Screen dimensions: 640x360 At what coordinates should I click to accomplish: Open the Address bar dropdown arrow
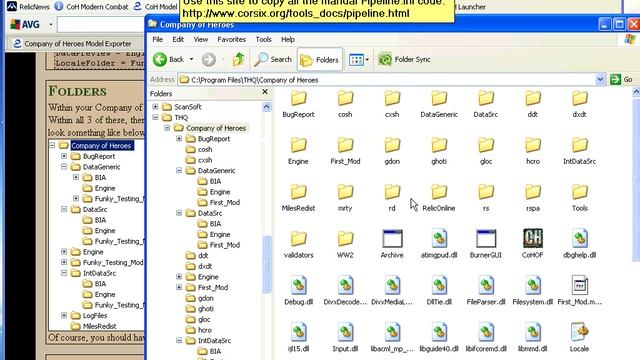[600, 80]
